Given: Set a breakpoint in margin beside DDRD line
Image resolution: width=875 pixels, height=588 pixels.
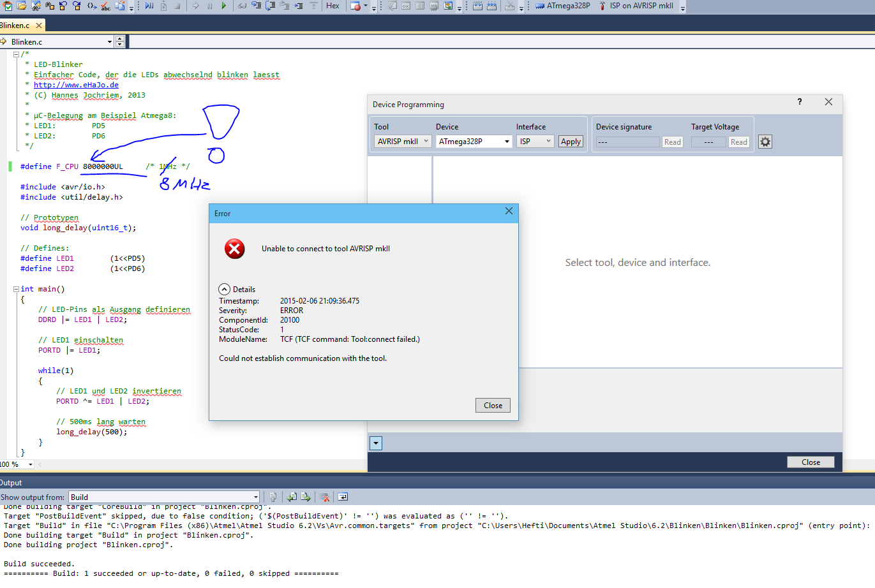Looking at the screenshot, I should (5, 320).
